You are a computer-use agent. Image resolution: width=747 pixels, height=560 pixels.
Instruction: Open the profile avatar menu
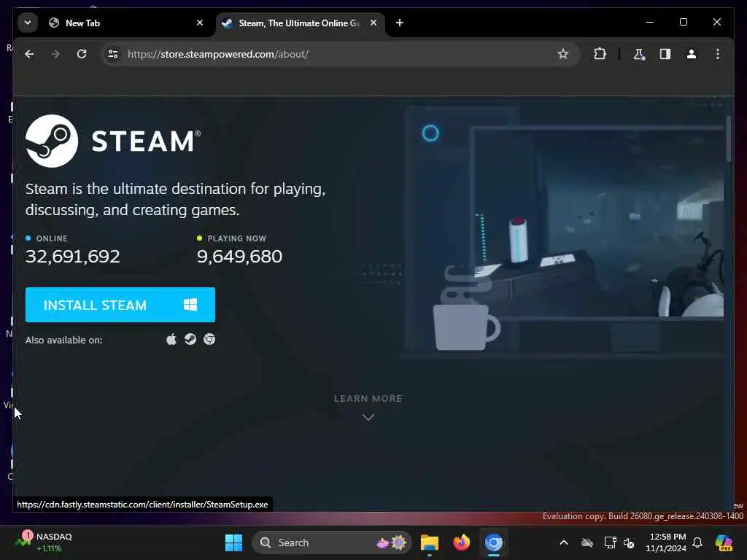pos(692,54)
